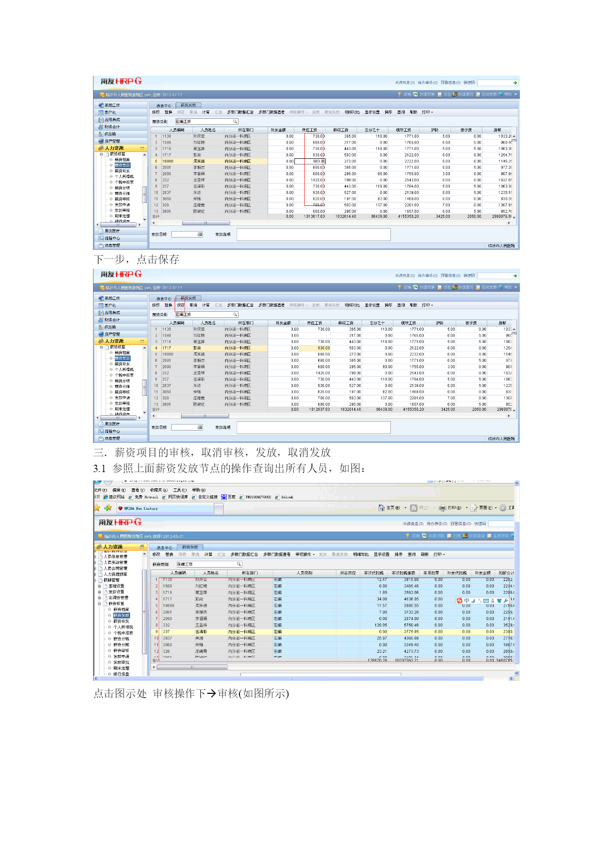
Task: Select 发放审批 tree item in bottom screenshot
Action: 121,662
